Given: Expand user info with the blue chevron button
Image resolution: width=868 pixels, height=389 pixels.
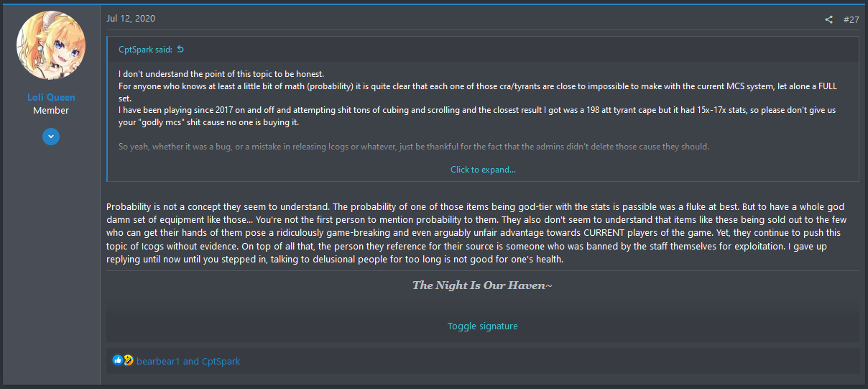Looking at the screenshot, I should (51, 137).
